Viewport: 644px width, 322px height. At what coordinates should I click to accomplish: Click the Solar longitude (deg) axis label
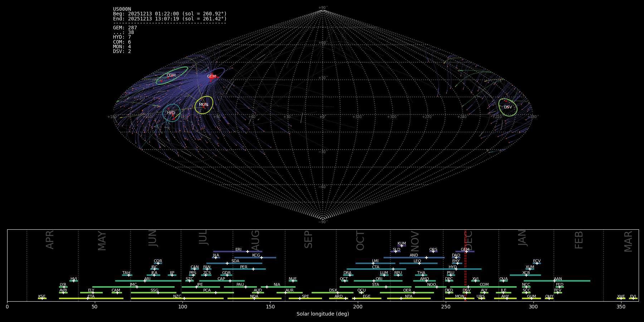(x=323, y=314)
